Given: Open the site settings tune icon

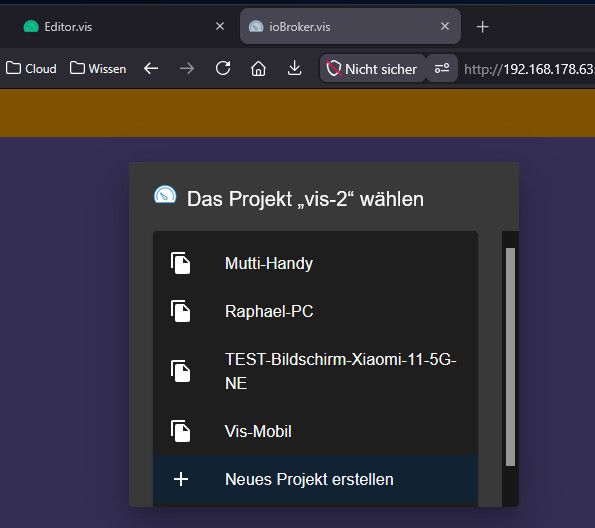Looking at the screenshot, I should pyautogui.click(x=442, y=69).
